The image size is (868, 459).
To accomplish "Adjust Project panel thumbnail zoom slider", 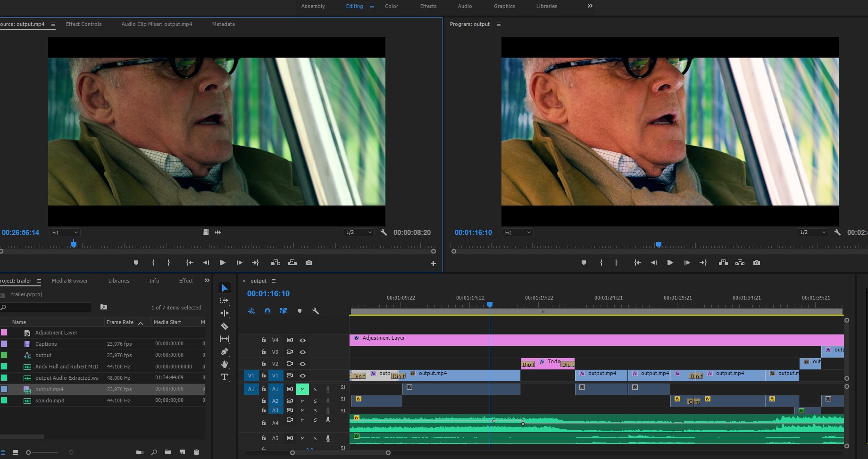I will pos(28,452).
